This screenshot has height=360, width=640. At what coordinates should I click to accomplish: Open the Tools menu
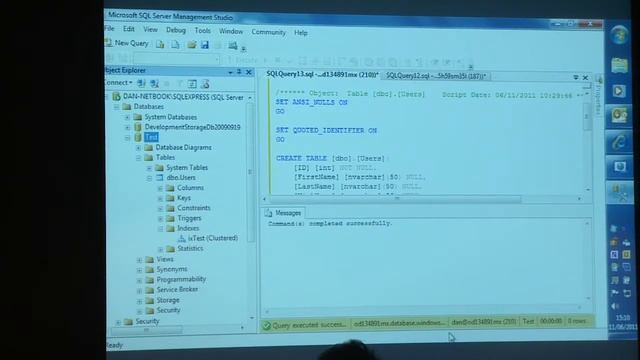[x=202, y=31]
